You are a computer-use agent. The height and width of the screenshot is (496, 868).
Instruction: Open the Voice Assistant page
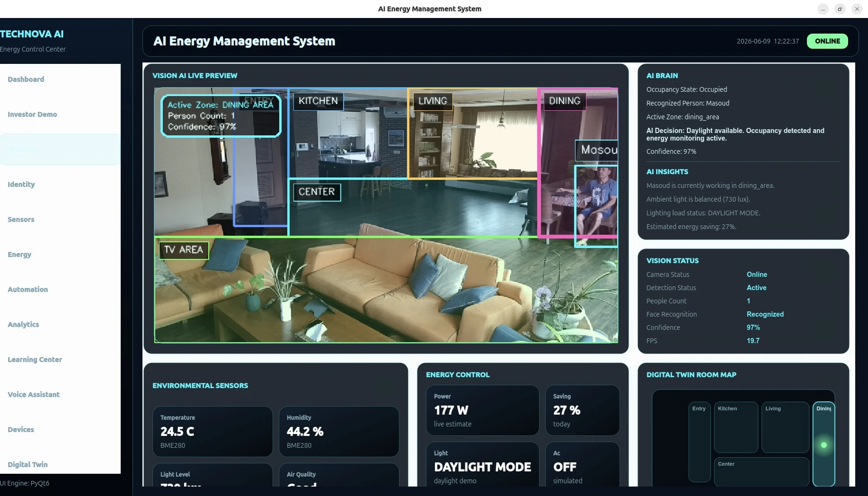[60, 395]
